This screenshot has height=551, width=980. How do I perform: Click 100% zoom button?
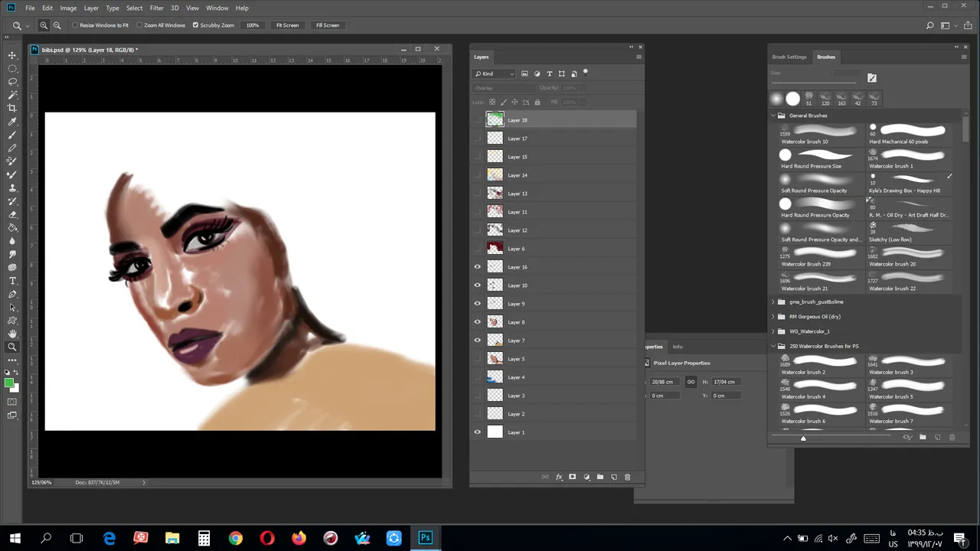point(252,25)
